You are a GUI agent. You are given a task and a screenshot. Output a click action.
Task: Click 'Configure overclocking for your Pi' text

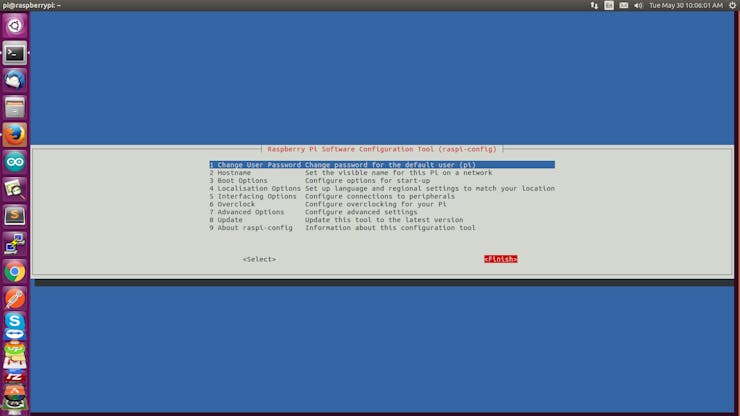376,204
